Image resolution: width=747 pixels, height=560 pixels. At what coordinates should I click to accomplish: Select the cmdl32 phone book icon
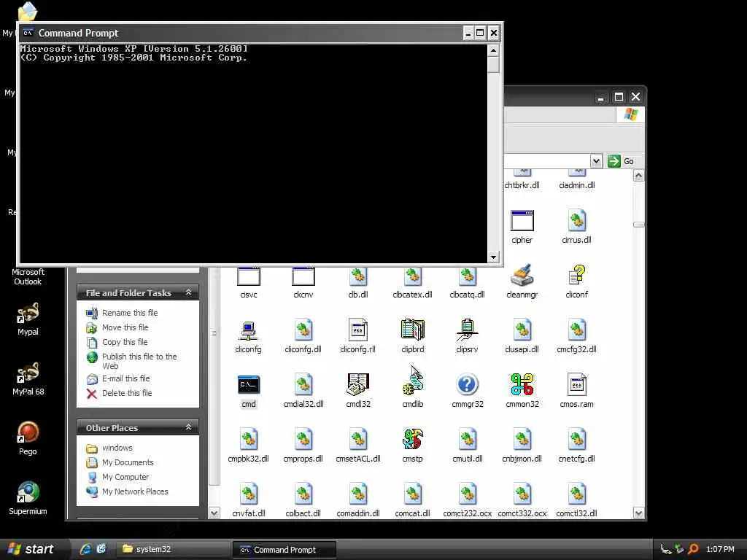tap(357, 384)
